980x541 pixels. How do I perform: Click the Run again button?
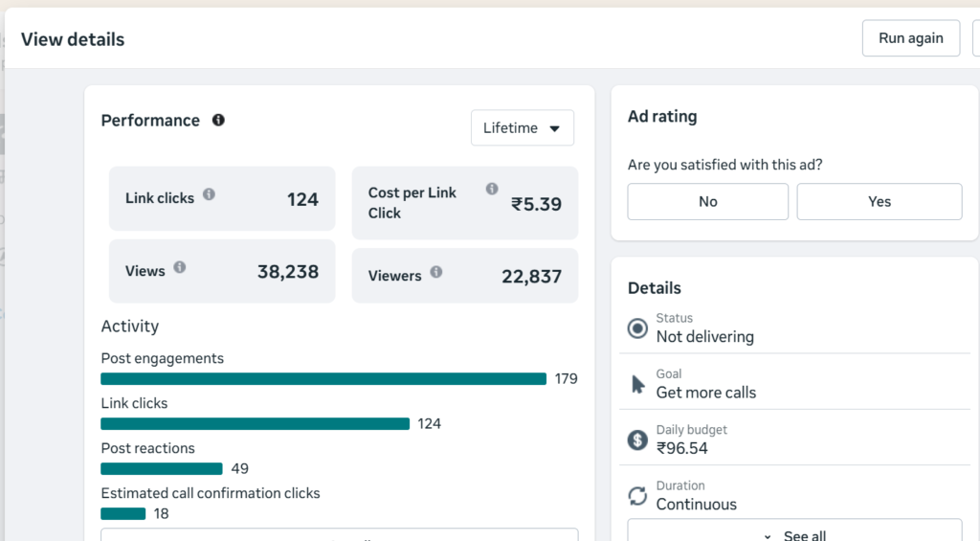pyautogui.click(x=911, y=38)
